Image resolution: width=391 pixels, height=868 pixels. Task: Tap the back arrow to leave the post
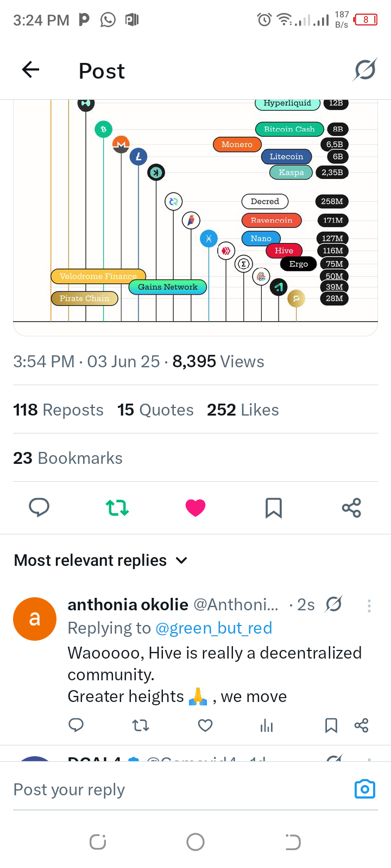(30, 69)
